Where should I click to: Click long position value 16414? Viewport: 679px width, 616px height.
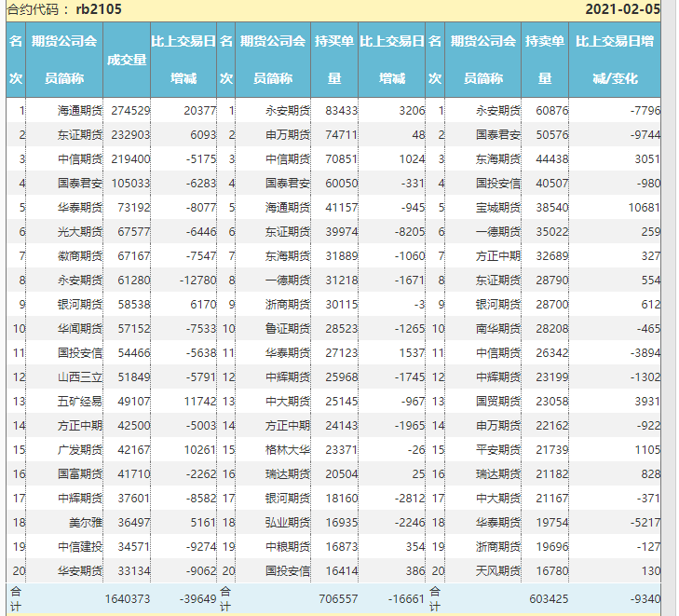[342, 571]
